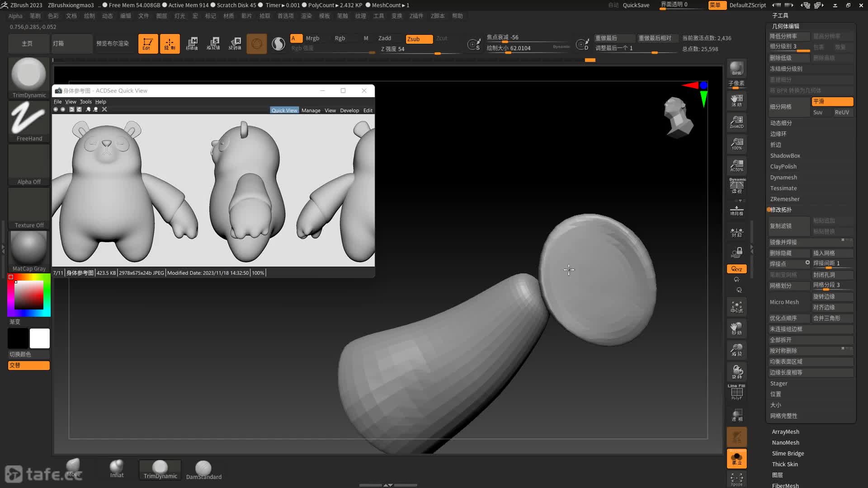Select the 移动轴 move tool in top toolbar

click(193, 43)
